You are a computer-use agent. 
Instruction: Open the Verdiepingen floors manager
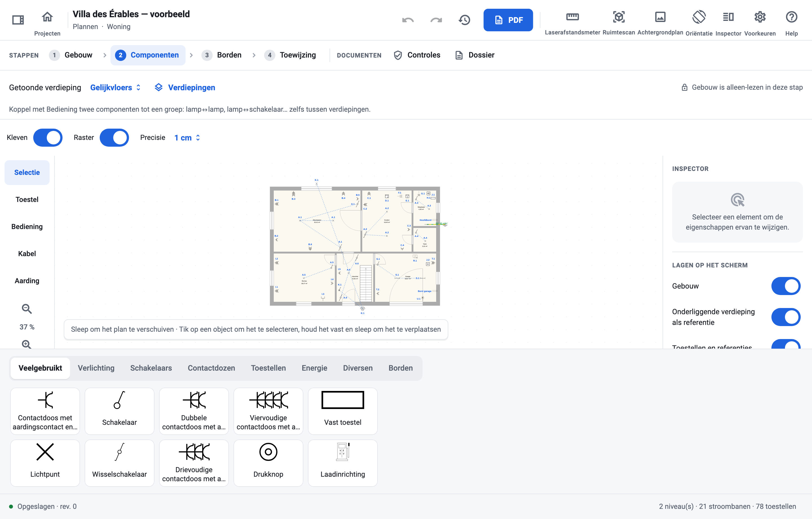tap(185, 87)
